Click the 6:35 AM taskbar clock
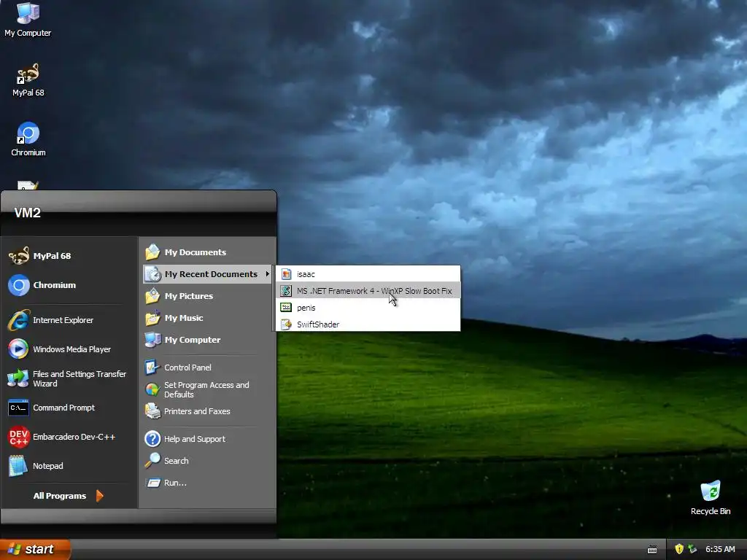Image resolution: width=747 pixels, height=560 pixels. 720,549
